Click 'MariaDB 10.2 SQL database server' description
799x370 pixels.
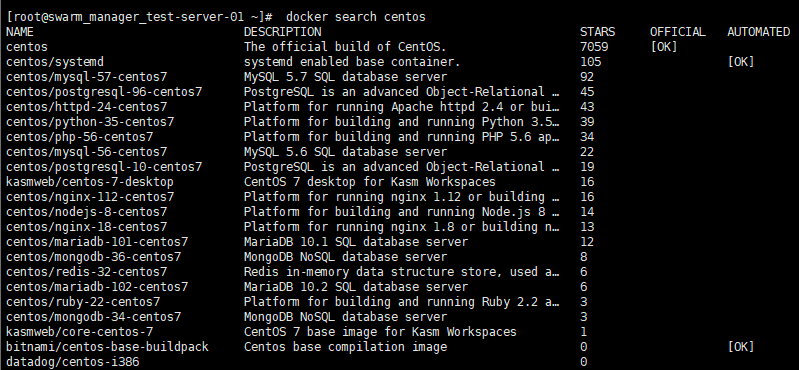[356, 286]
